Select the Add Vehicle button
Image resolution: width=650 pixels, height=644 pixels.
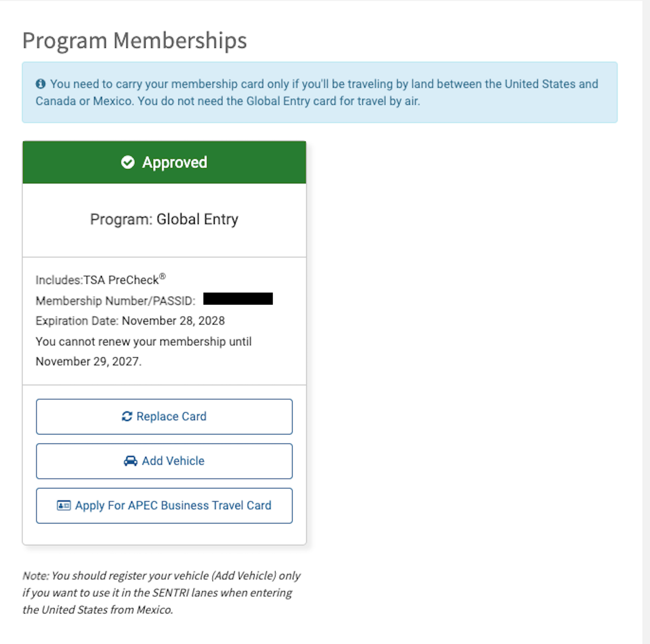click(x=164, y=461)
